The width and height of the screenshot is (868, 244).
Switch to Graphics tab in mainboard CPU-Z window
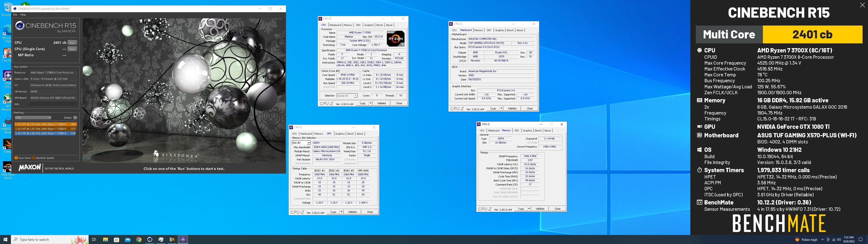point(500,30)
